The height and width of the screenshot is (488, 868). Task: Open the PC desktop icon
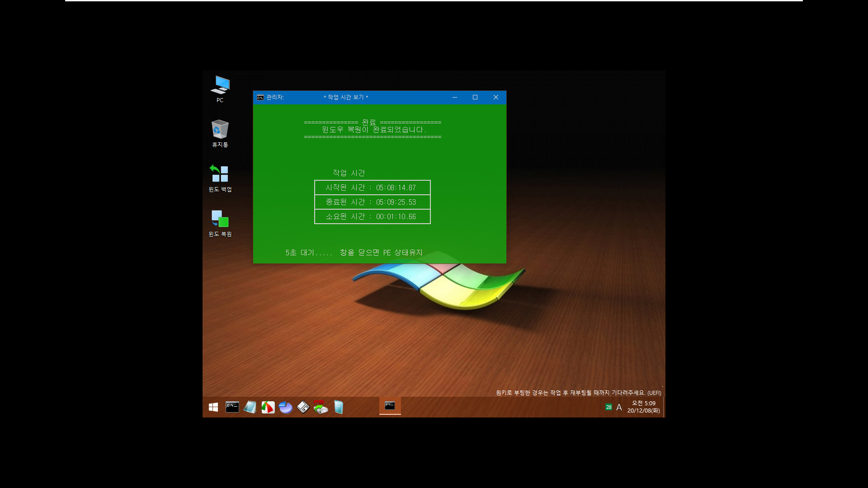[x=220, y=89]
